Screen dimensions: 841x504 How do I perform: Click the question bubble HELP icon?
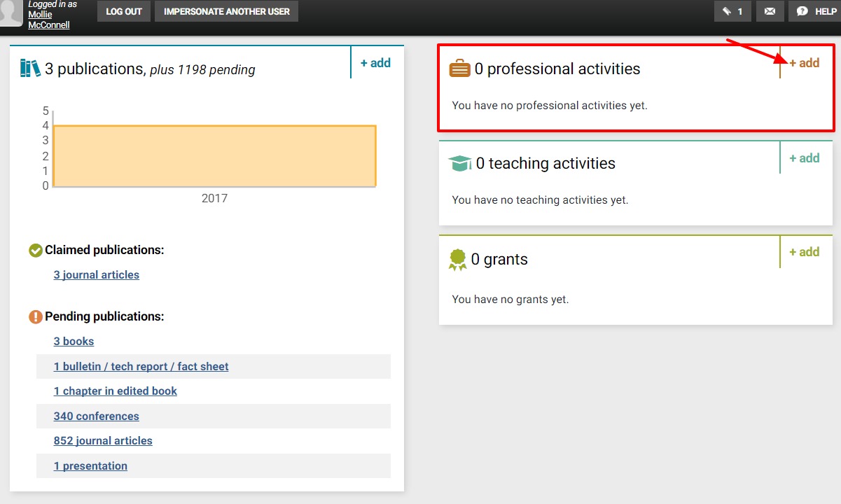click(x=802, y=11)
